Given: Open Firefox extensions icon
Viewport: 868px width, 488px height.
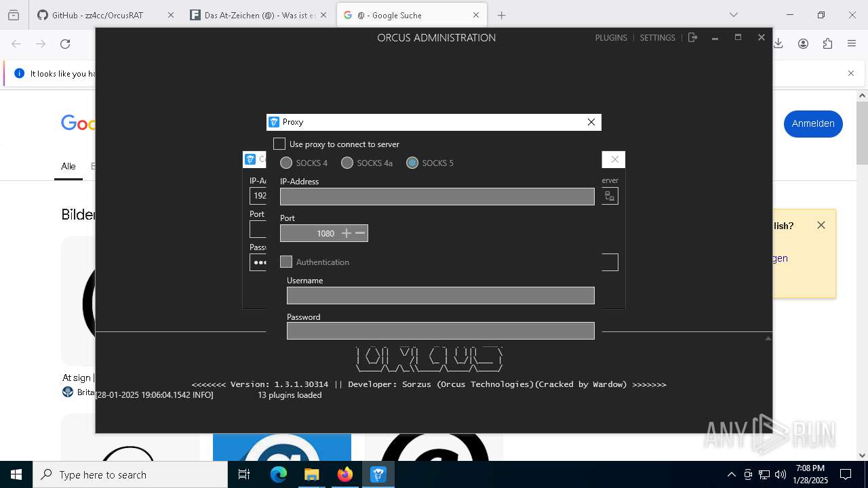Looking at the screenshot, I should tap(827, 44).
